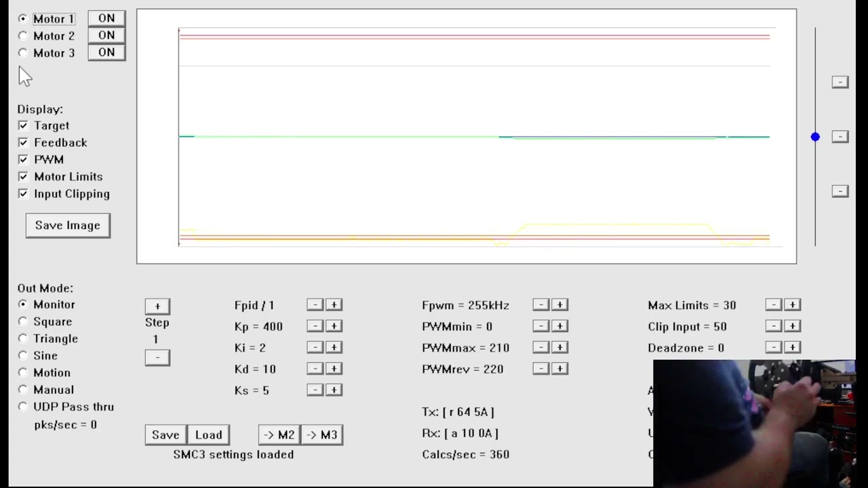The width and height of the screenshot is (868, 488).
Task: Click the Tx: [ r 64 5A ] readout
Action: tap(458, 412)
